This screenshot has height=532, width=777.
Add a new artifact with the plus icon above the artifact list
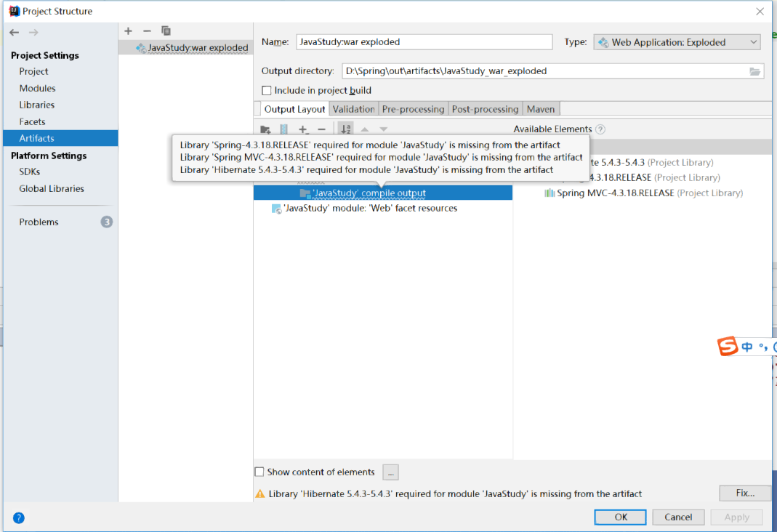point(129,31)
